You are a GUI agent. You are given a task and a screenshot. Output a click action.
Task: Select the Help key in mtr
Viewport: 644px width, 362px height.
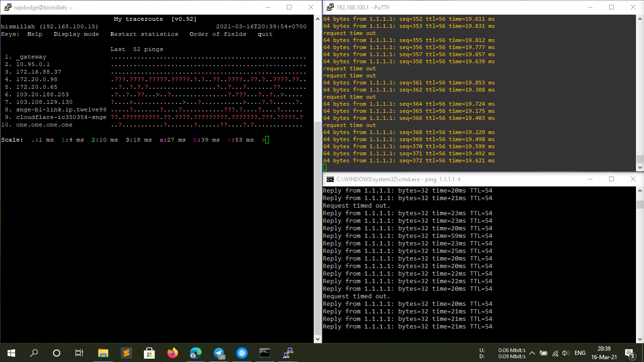(x=34, y=34)
